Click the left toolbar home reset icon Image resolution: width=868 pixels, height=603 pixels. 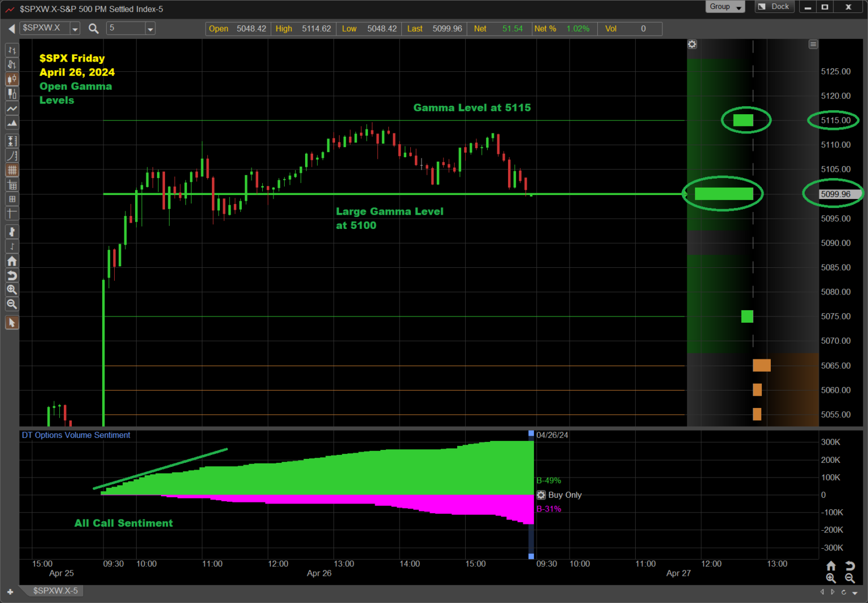tap(11, 261)
